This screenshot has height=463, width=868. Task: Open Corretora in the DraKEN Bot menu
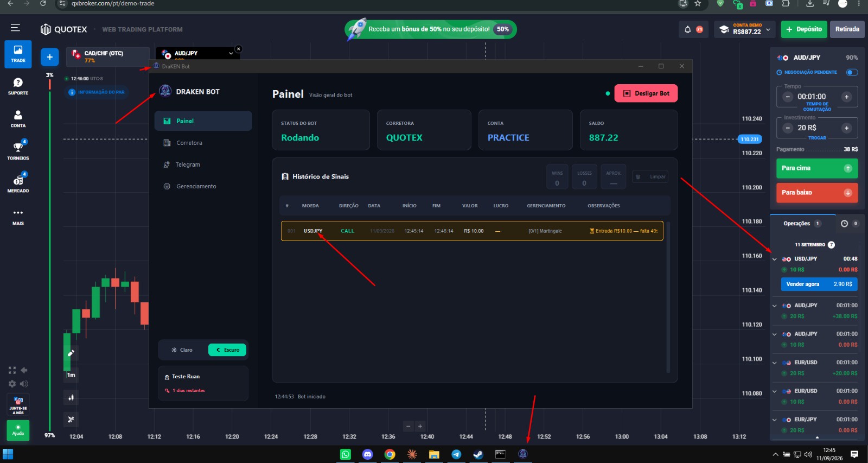[x=203, y=143]
